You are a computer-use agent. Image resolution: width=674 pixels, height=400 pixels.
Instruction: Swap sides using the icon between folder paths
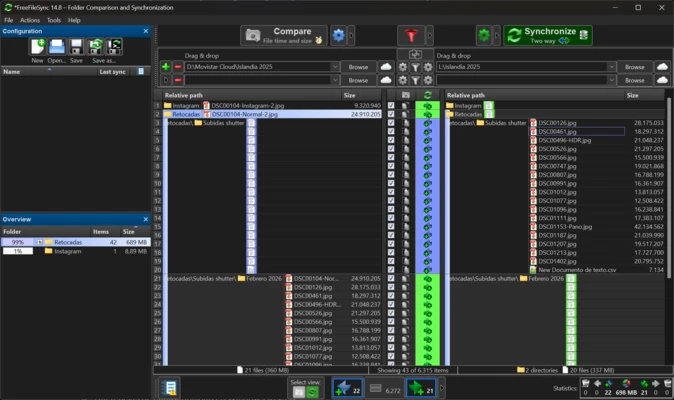click(x=415, y=54)
